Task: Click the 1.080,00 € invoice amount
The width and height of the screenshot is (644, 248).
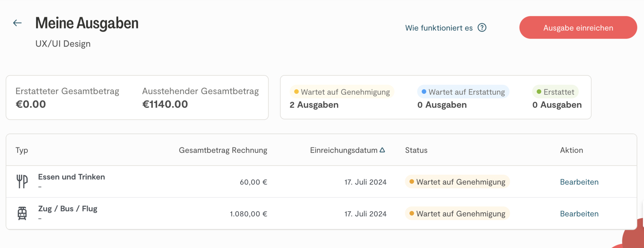Action: [x=248, y=214]
